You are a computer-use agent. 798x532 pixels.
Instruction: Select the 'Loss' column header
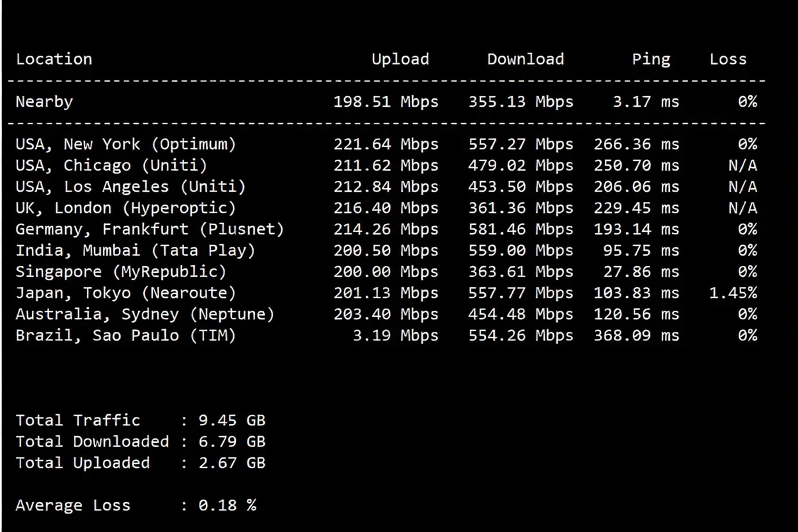point(728,59)
